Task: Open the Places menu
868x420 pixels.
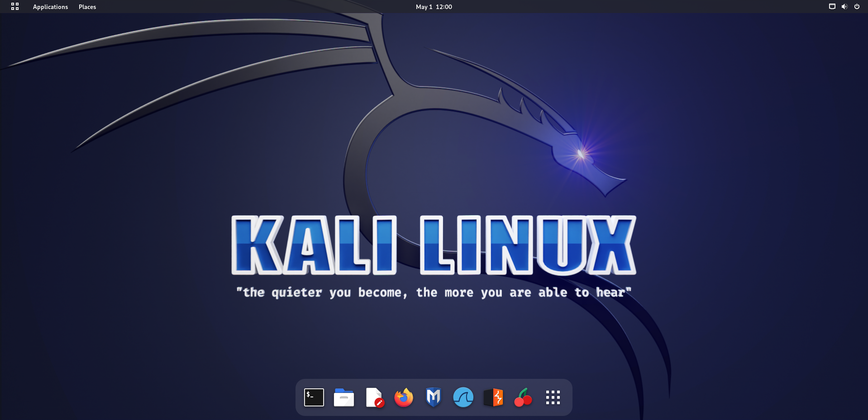Action: point(87,7)
